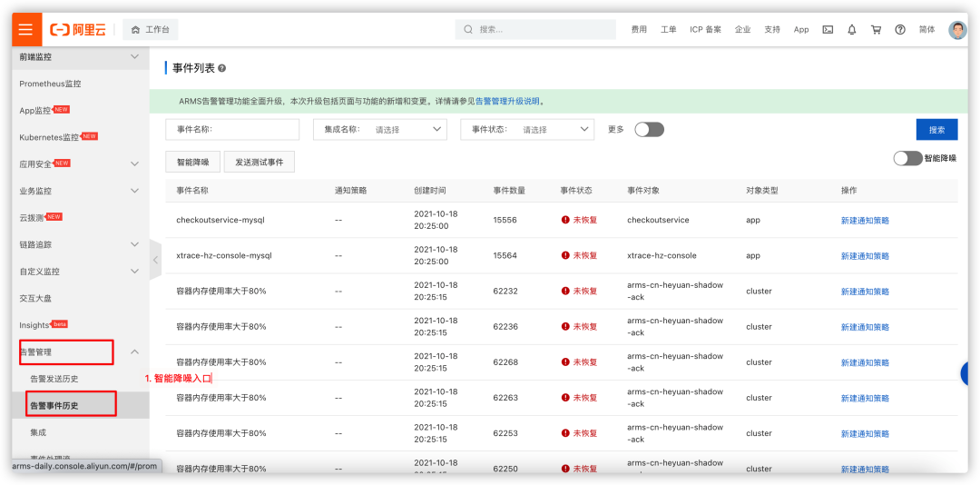Image resolution: width=980 pixels, height=485 pixels.
Task: Collapse the 告警管理 sidebar section
Action: (x=134, y=351)
